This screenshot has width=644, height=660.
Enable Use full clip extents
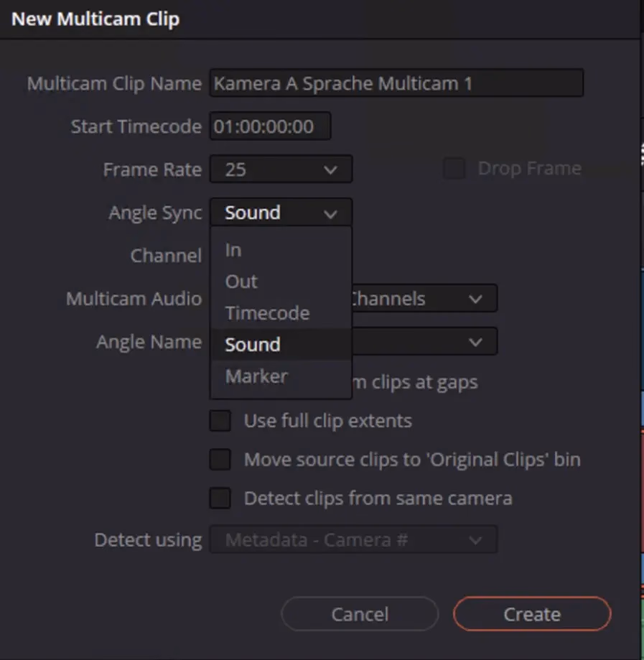click(220, 421)
